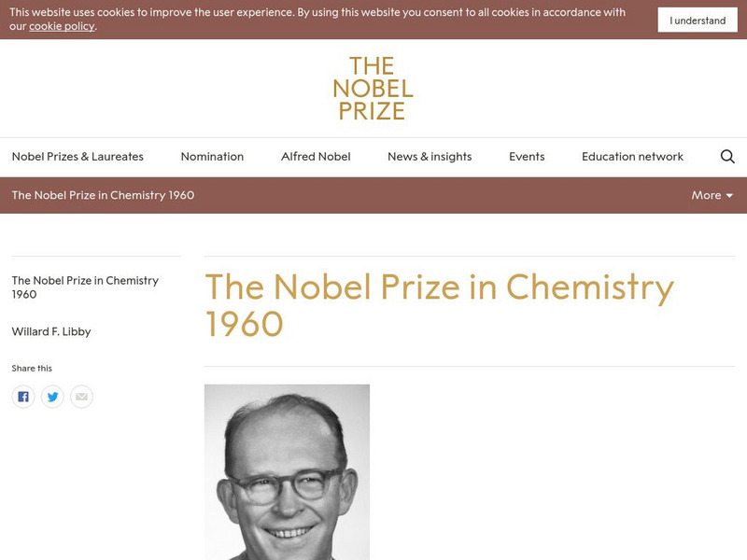Viewport: 747px width, 560px height.
Task: Select Willard F. Libby sidebar link
Action: coord(51,331)
